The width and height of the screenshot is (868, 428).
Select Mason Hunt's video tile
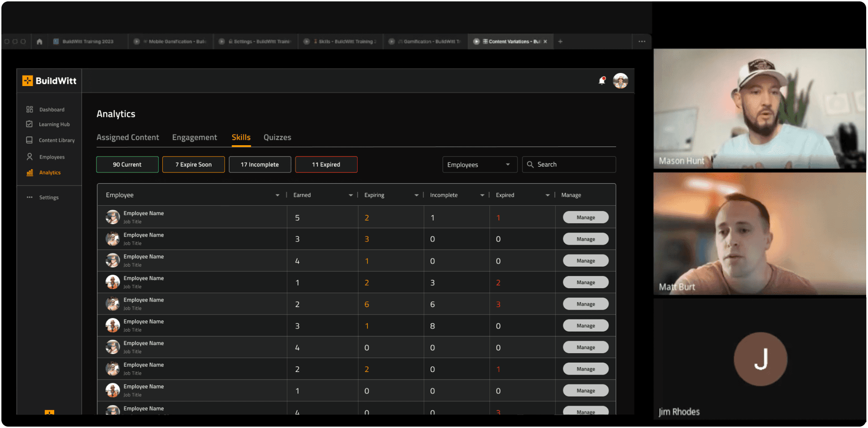760,109
